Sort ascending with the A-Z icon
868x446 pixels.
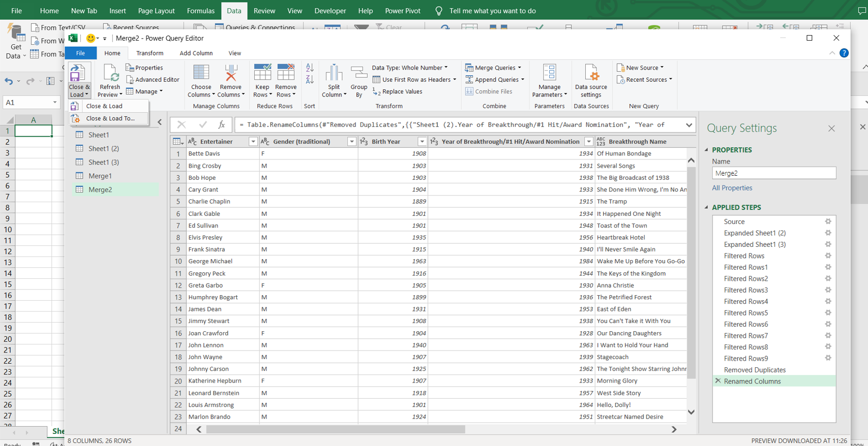coord(310,68)
